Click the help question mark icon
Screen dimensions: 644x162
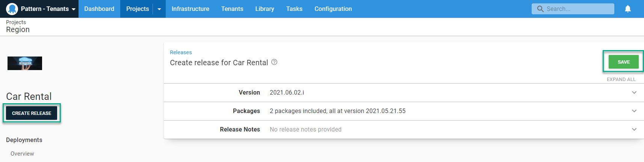click(x=274, y=62)
